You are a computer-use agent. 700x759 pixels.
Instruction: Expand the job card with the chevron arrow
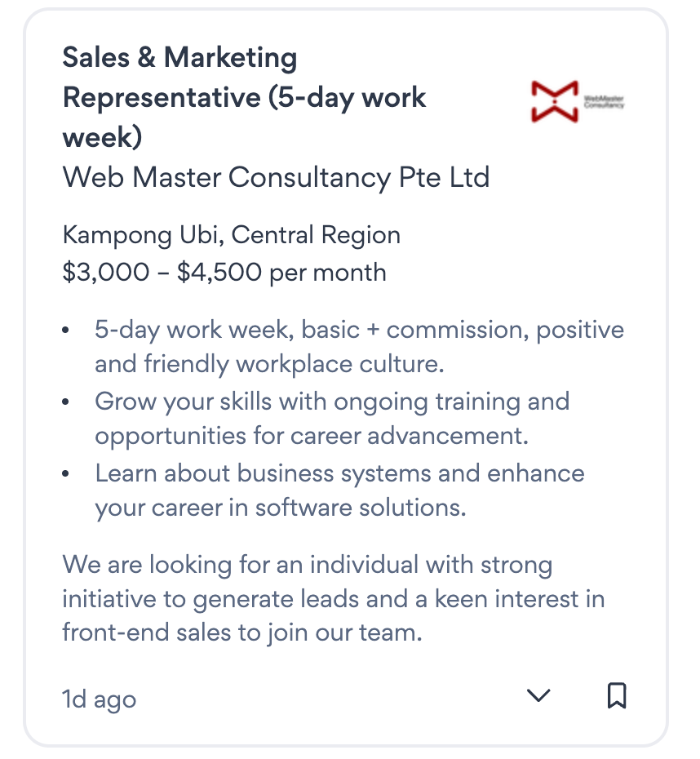pos(538,696)
